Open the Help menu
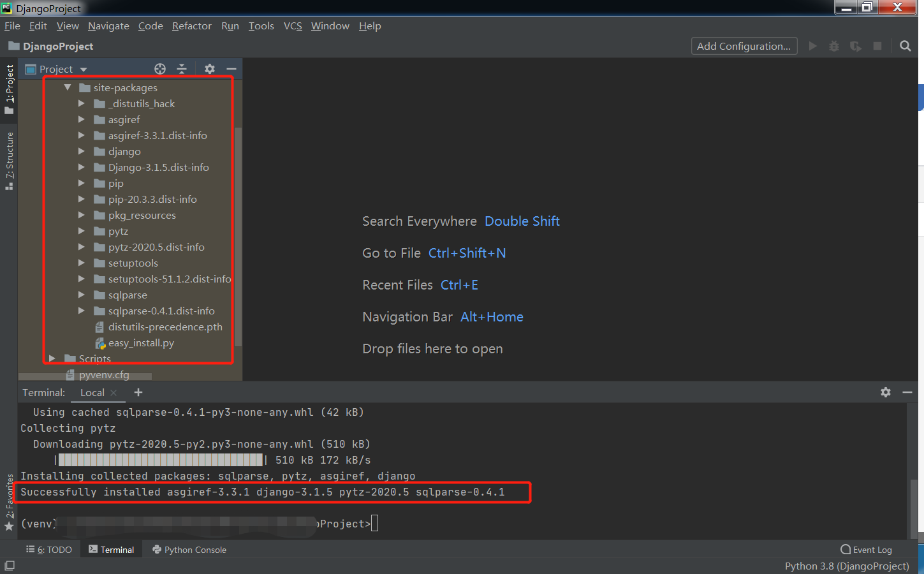 coord(370,26)
